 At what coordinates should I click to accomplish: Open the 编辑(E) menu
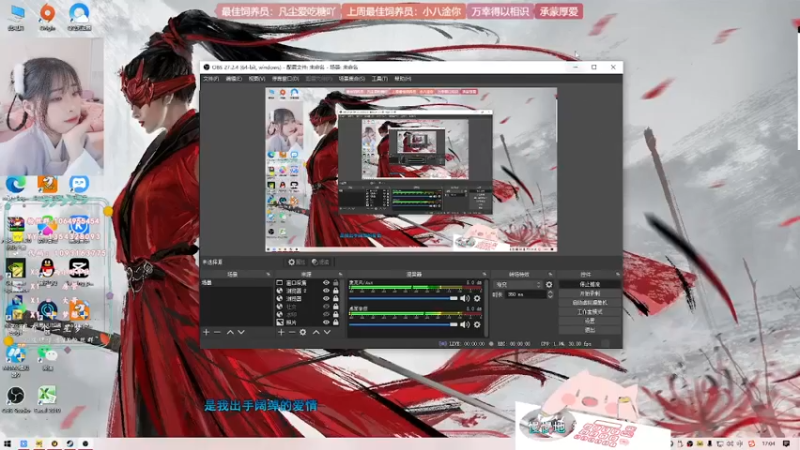coord(234,79)
